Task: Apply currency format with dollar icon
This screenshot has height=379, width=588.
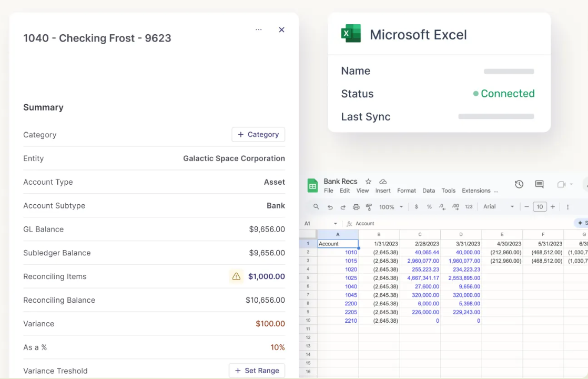Action: coord(416,207)
